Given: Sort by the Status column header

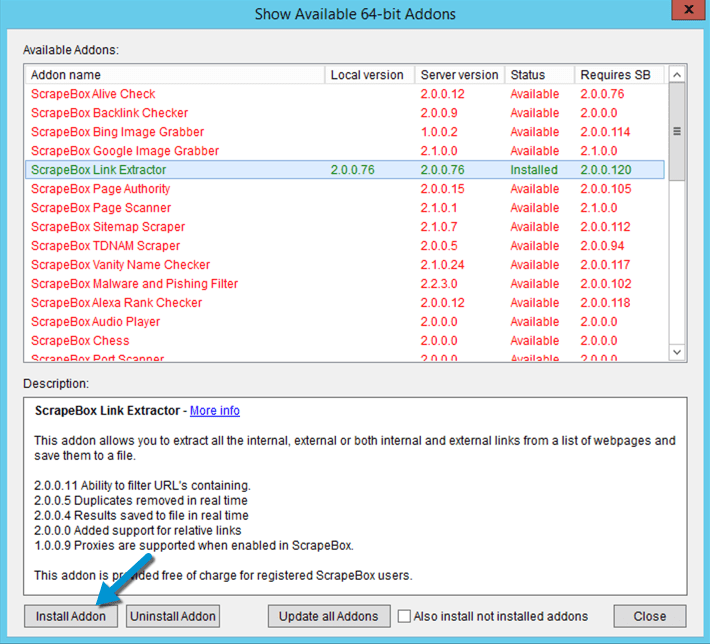Looking at the screenshot, I should pos(539,75).
